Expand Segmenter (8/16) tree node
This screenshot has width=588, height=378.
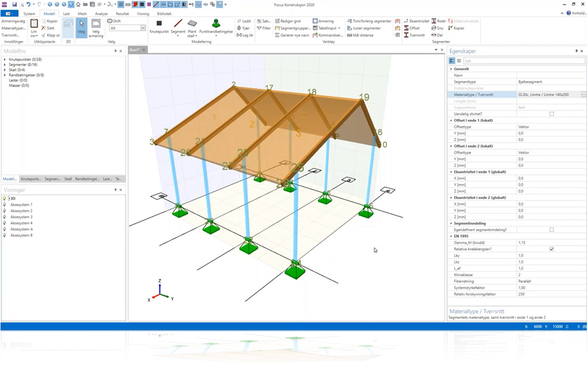click(5, 65)
